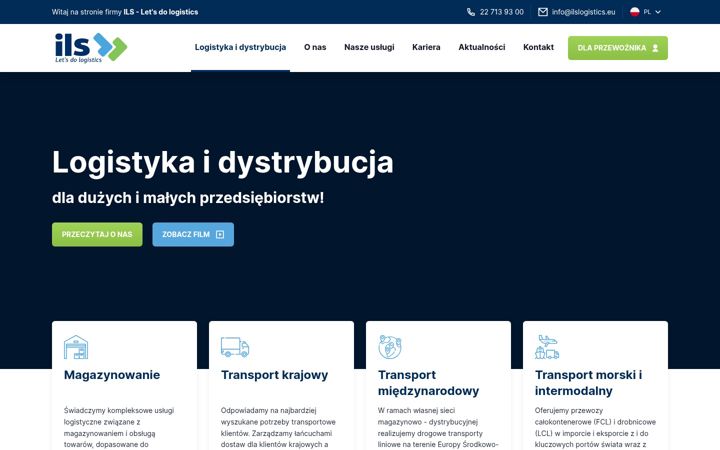Click the envelope email icon
Image resolution: width=720 pixels, height=450 pixels.
coord(543,12)
